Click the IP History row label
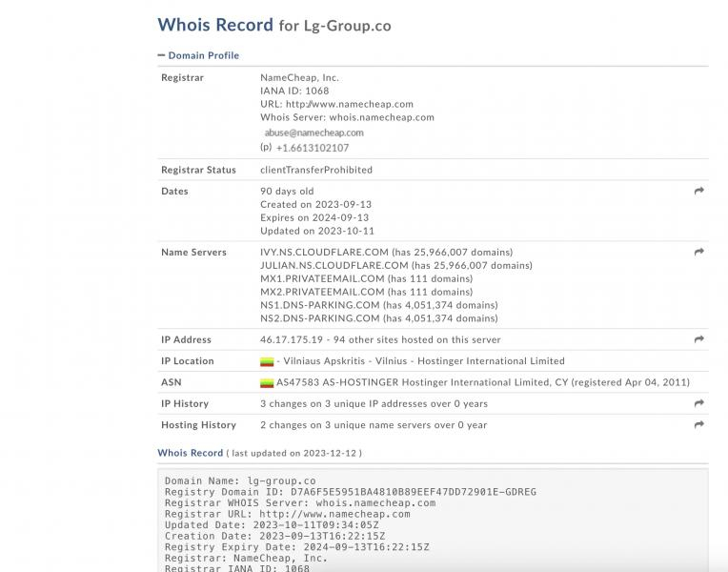 [x=185, y=404]
